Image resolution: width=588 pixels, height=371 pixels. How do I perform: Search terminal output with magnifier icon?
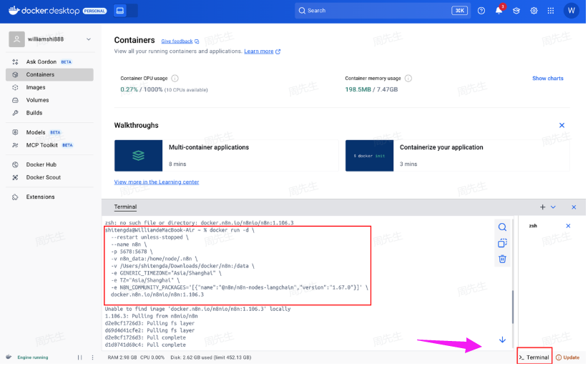tap(502, 227)
